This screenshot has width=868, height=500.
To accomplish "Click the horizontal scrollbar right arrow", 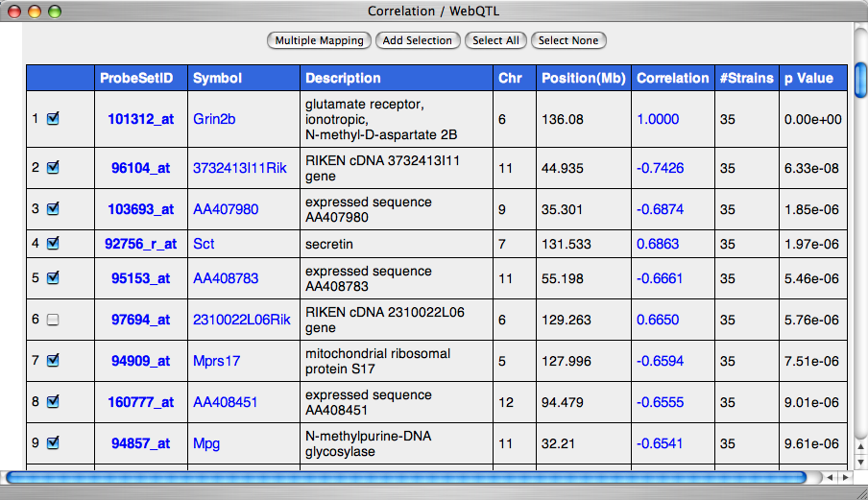I will point(845,477).
